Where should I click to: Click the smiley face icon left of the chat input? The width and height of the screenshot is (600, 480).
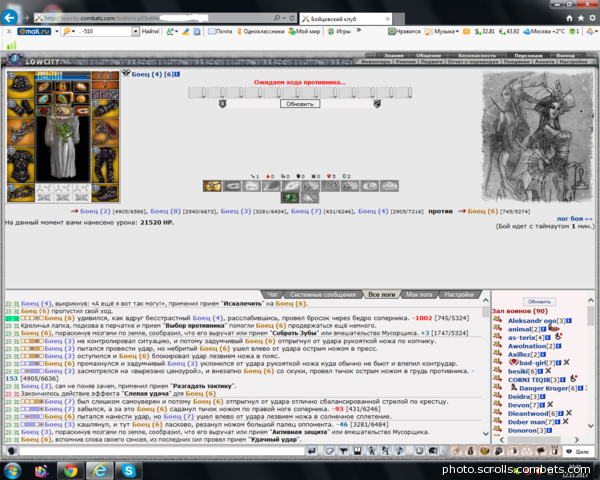click(12, 451)
